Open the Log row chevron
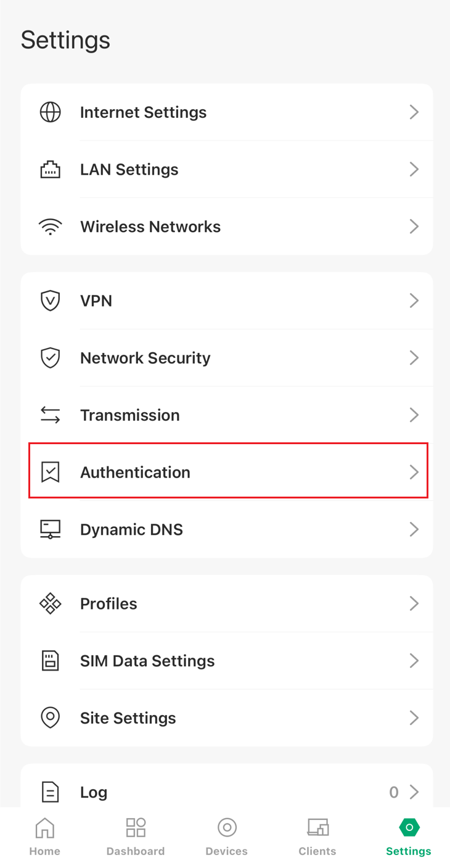 point(414,792)
